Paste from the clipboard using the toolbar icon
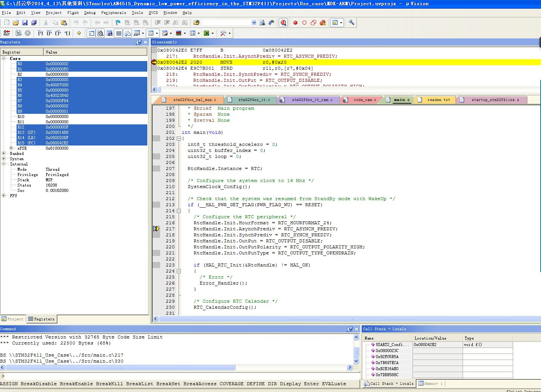This screenshot has width=541, height=392. click(64, 23)
